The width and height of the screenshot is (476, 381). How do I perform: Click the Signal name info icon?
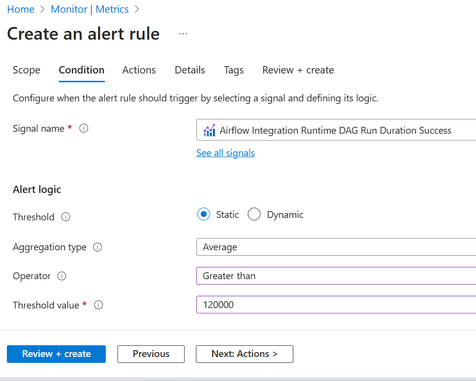[x=84, y=128]
